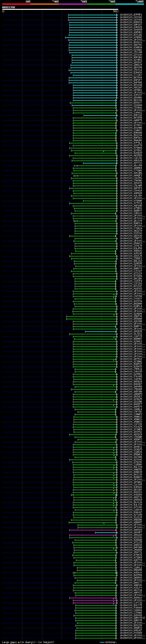Open hit UniRef100_B9MVC8
This screenshot has width=146, height=644.
(x=131, y=22)
